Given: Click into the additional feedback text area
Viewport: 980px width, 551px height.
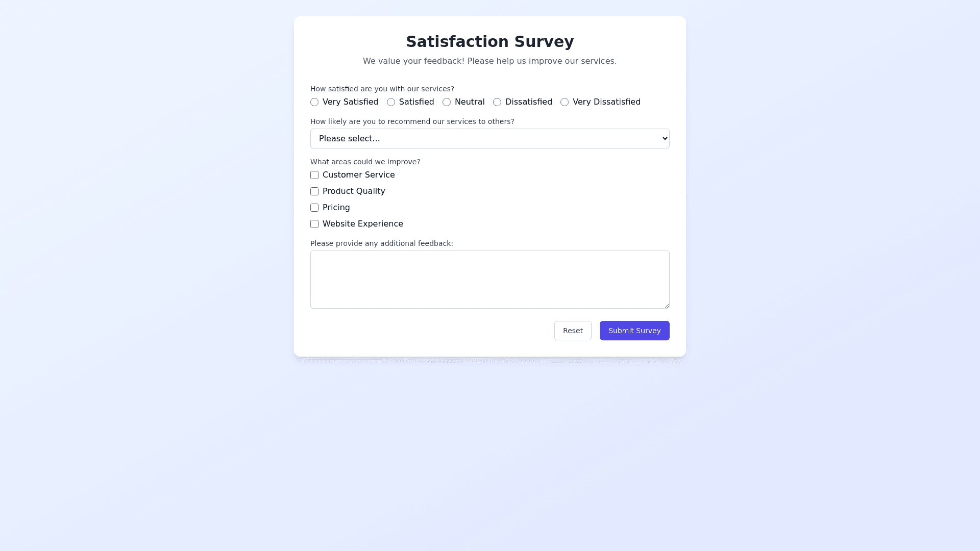Looking at the screenshot, I should point(489,279).
